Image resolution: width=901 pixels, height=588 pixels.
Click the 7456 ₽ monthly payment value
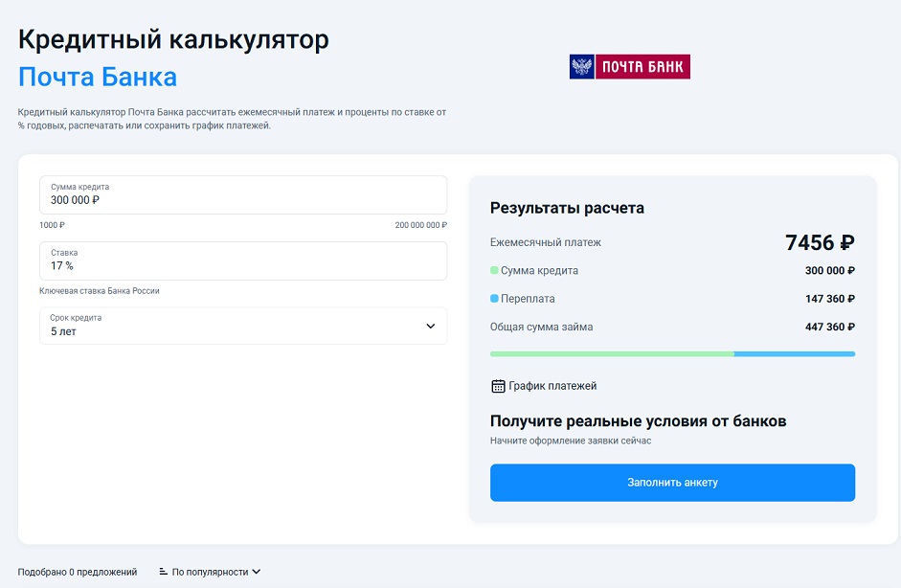coord(820,243)
